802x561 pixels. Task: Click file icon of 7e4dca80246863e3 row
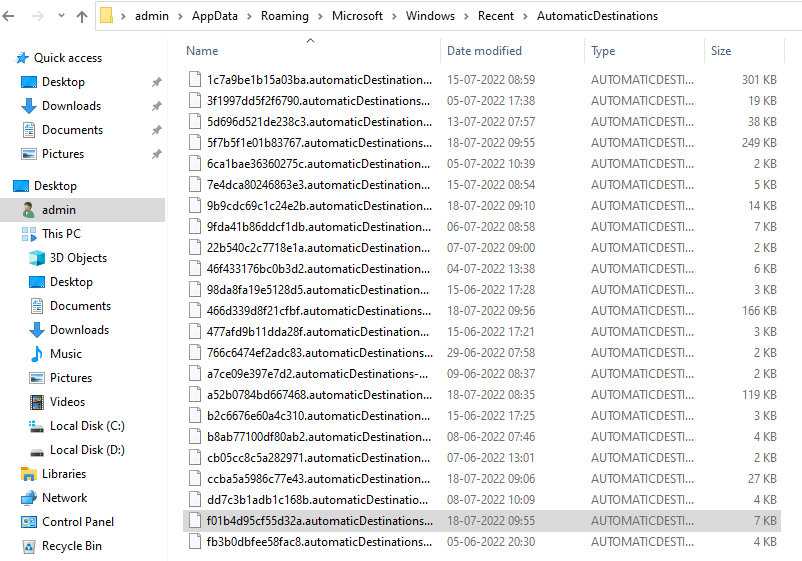click(195, 185)
